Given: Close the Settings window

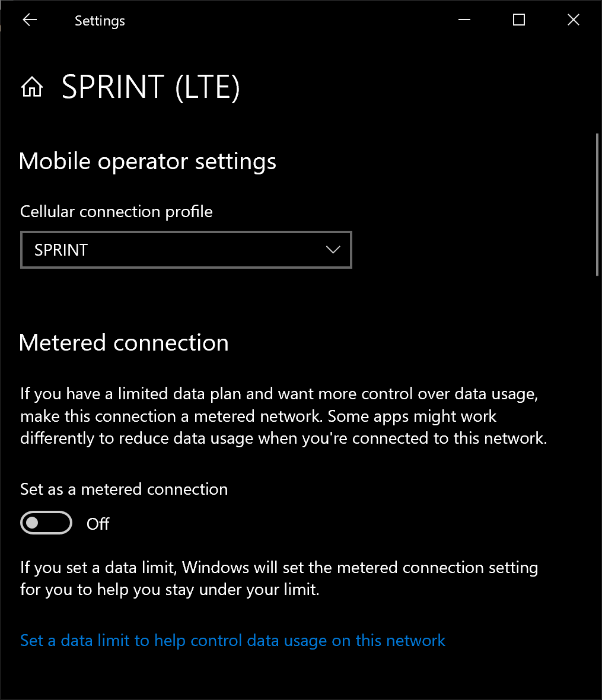Looking at the screenshot, I should pos(573,20).
